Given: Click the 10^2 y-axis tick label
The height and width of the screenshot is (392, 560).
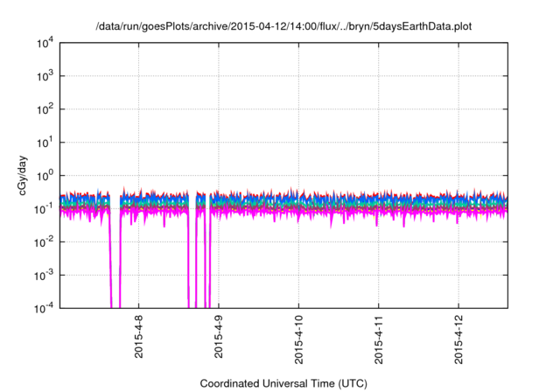Looking at the screenshot, I should coord(45,109).
